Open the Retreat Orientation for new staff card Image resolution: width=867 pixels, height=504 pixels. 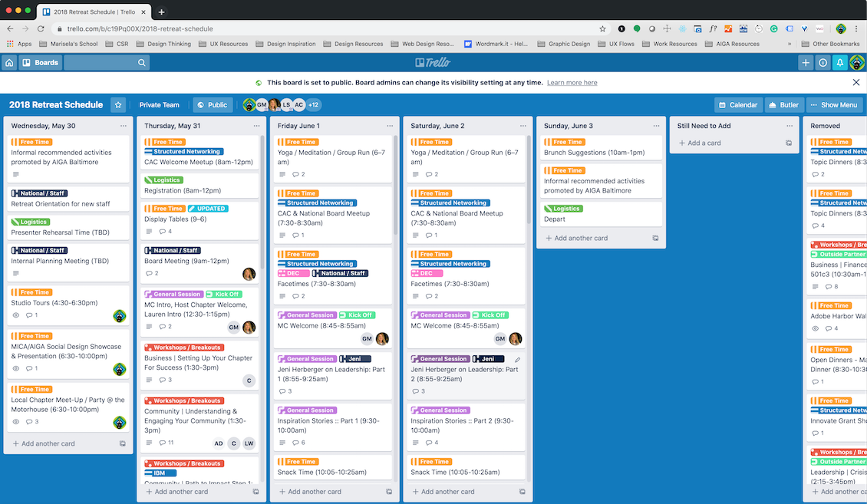68,199
